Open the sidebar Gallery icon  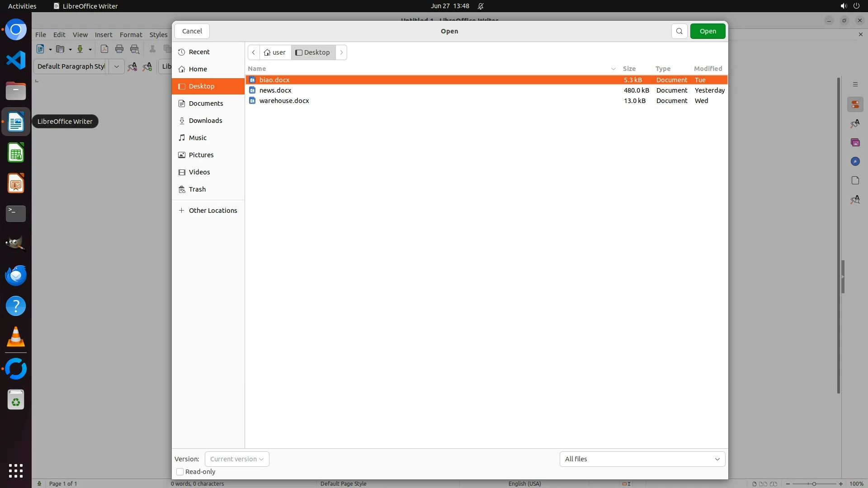[x=855, y=142]
